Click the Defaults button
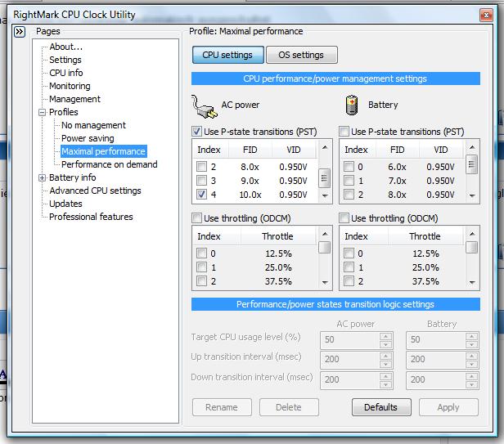 [381, 407]
